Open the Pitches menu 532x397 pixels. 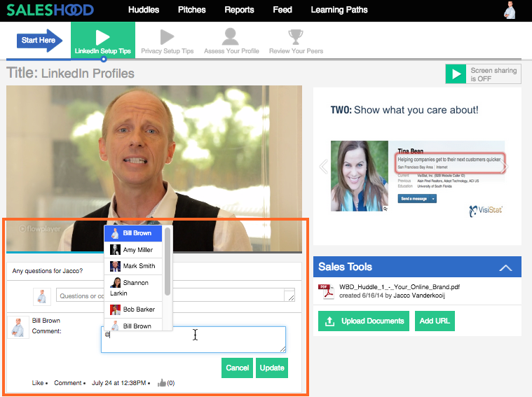[191, 10]
